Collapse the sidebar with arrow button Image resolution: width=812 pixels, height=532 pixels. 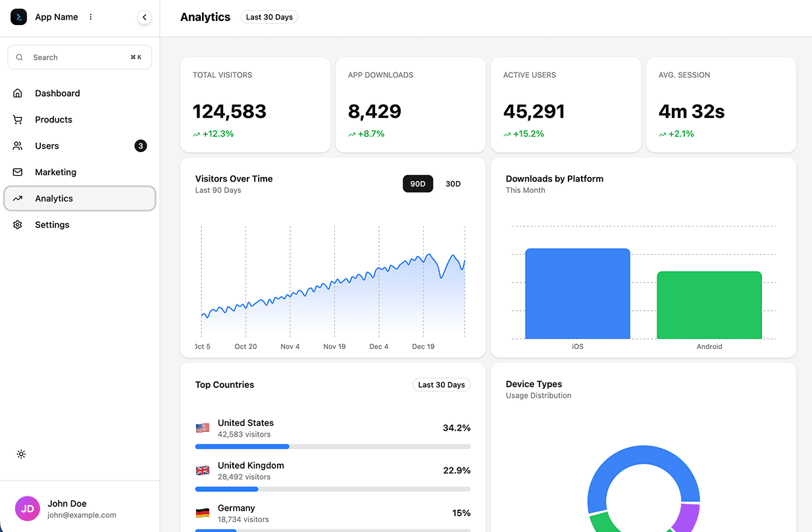[x=145, y=17]
